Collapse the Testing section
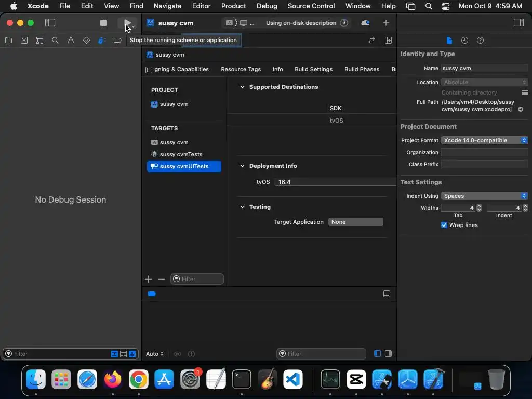Screen dimensions: 532x399 242,207
